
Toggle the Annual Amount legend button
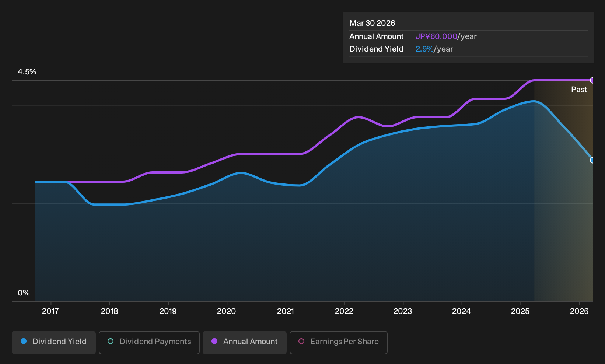pos(245,342)
